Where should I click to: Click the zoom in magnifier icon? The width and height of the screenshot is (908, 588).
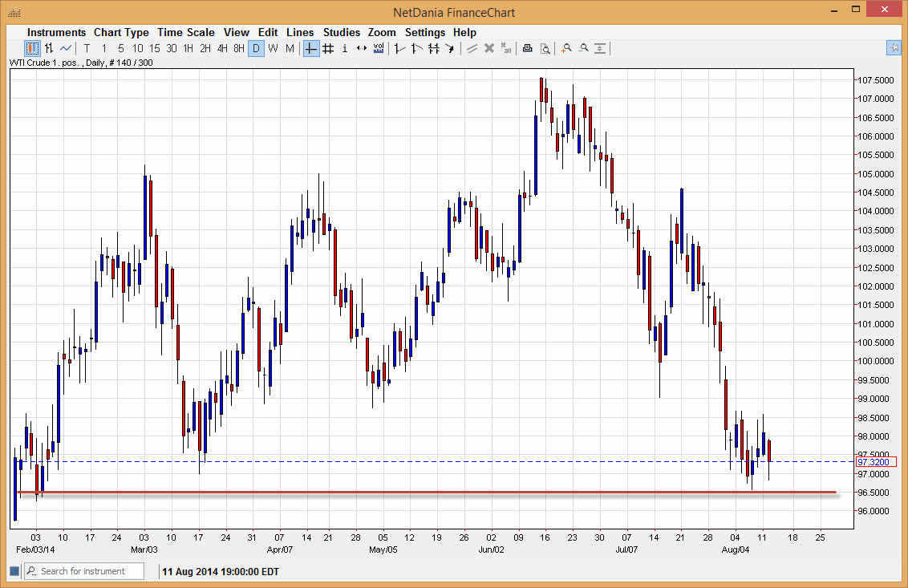coord(566,48)
